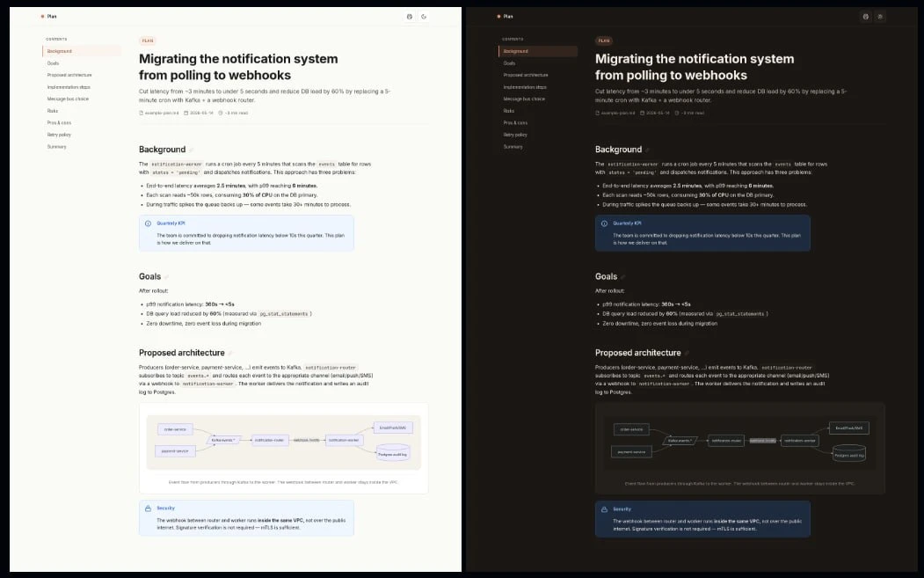Click the lock icon in dark Security callout

coord(604,509)
